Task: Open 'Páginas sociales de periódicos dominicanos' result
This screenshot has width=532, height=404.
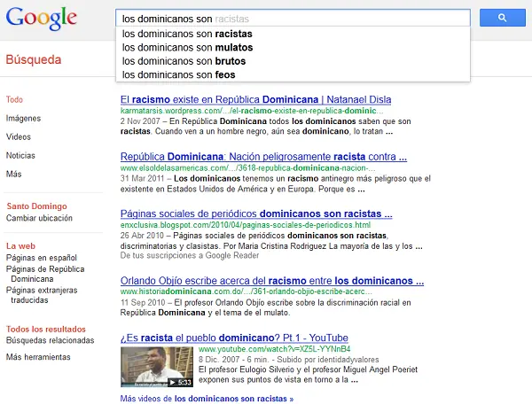Action: point(256,214)
